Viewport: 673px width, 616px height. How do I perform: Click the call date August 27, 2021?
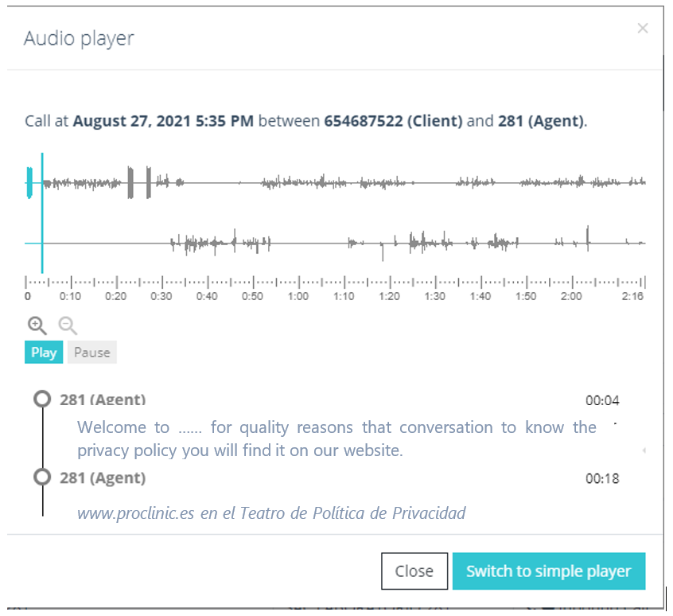point(132,121)
